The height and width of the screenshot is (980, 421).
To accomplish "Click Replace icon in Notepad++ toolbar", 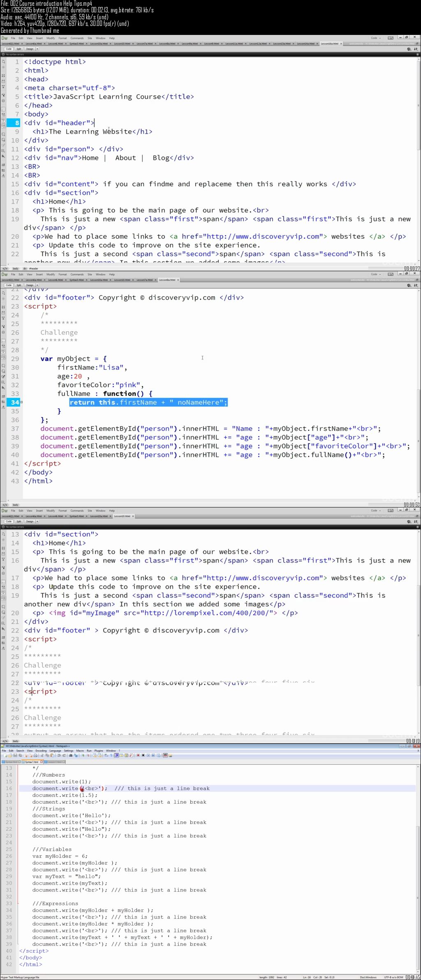I will [x=76, y=755].
